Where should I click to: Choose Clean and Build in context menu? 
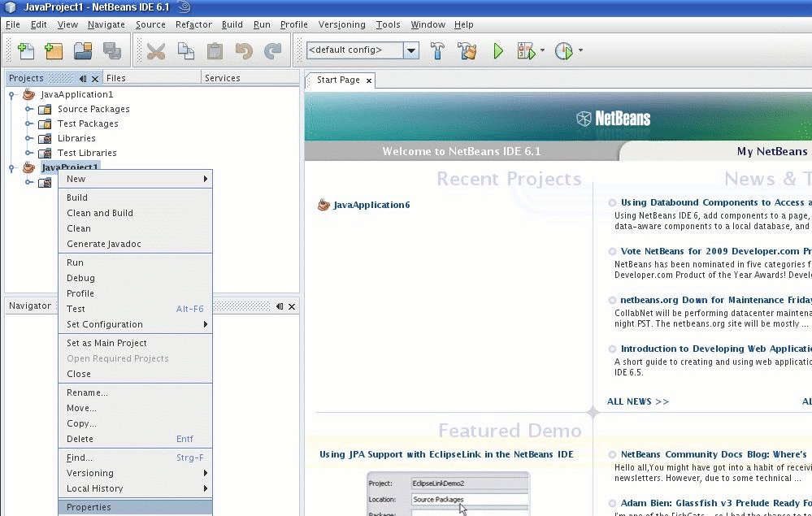pos(135,213)
